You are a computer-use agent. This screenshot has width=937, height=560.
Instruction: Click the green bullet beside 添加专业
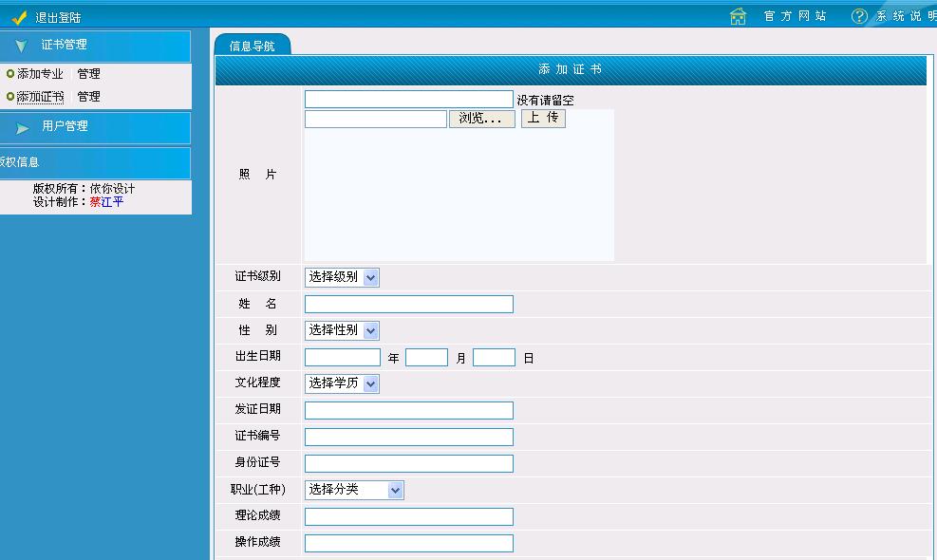9,73
